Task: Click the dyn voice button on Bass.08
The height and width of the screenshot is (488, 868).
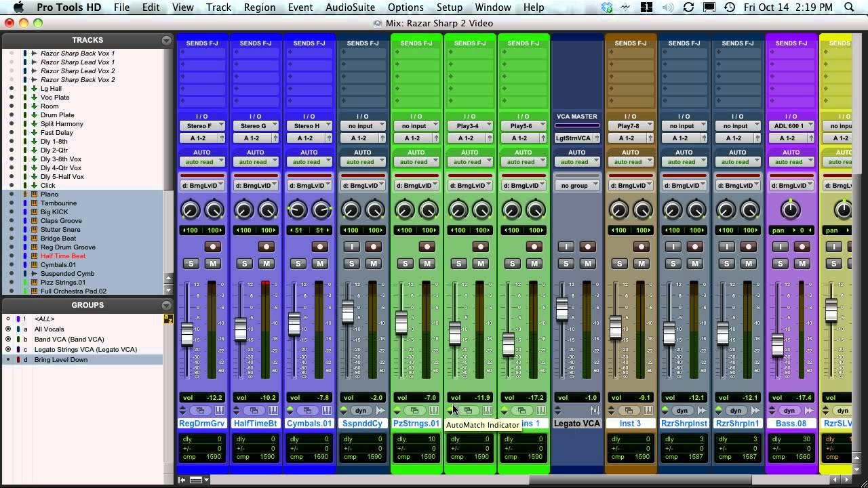Action: 789,411
